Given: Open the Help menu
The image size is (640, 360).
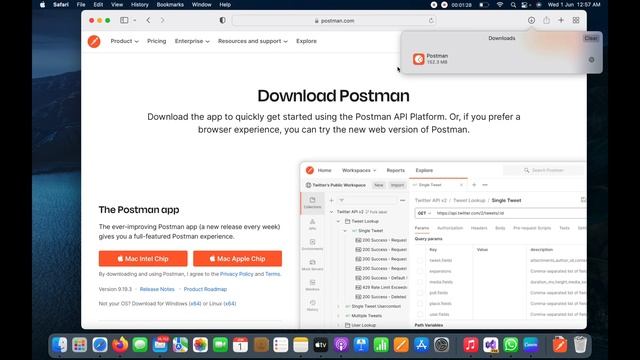Looking at the screenshot, I should point(225,5).
